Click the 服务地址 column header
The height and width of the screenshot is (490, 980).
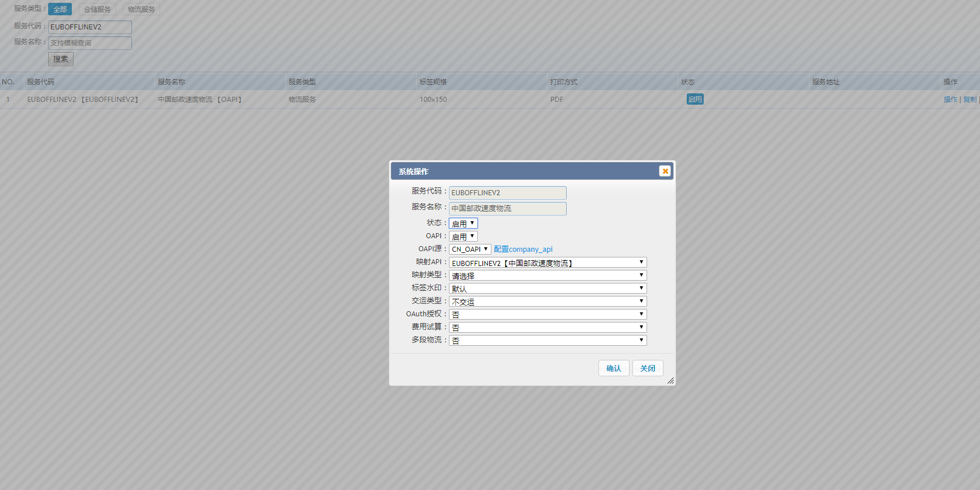[826, 82]
